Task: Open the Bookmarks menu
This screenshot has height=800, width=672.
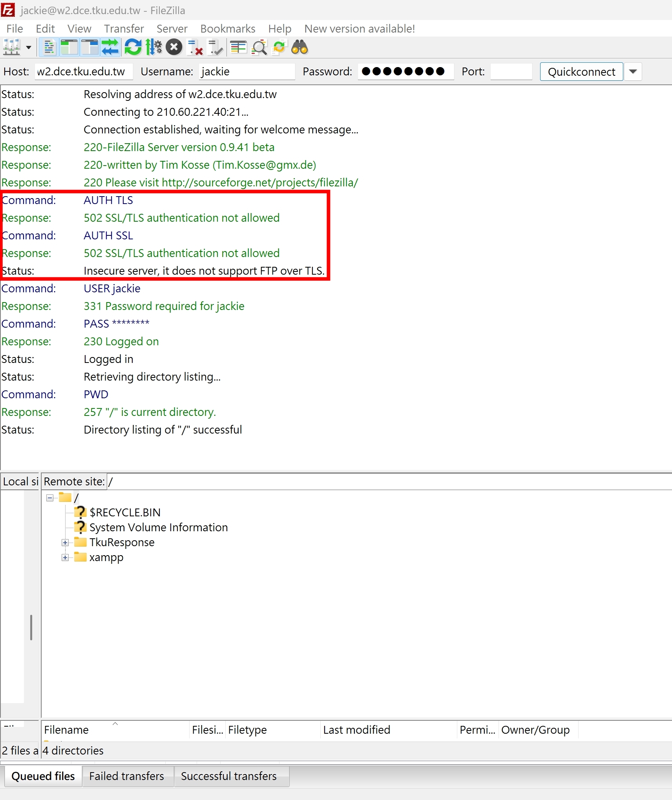Action: [228, 29]
